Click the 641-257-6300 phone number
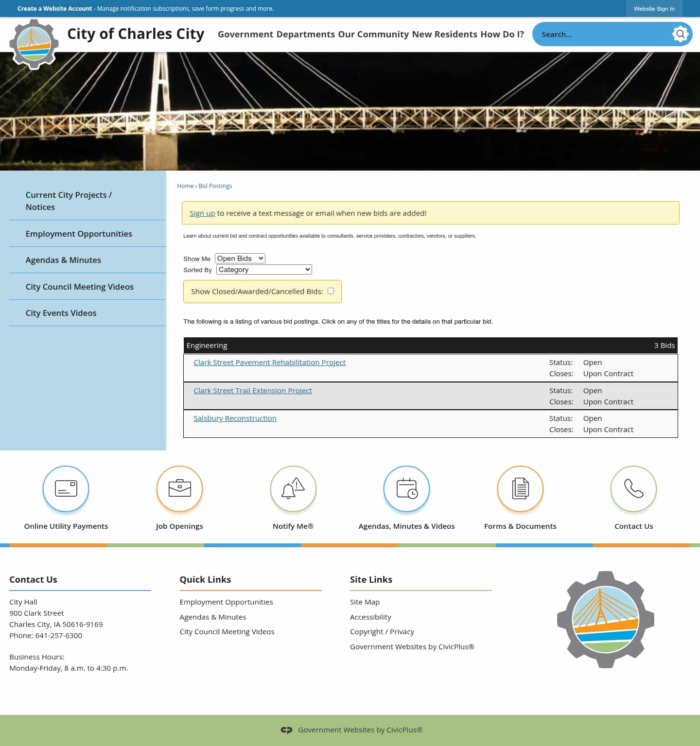 [59, 636]
